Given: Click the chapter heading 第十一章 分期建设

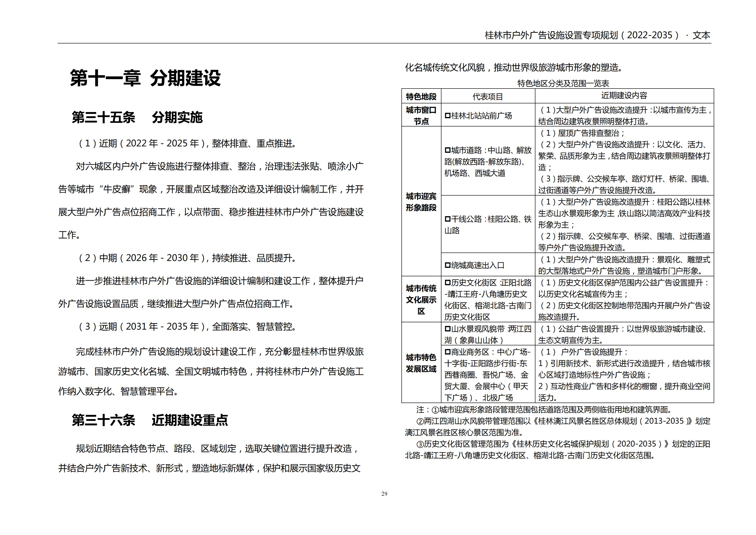Looking at the screenshot, I should pyautogui.click(x=145, y=78).
